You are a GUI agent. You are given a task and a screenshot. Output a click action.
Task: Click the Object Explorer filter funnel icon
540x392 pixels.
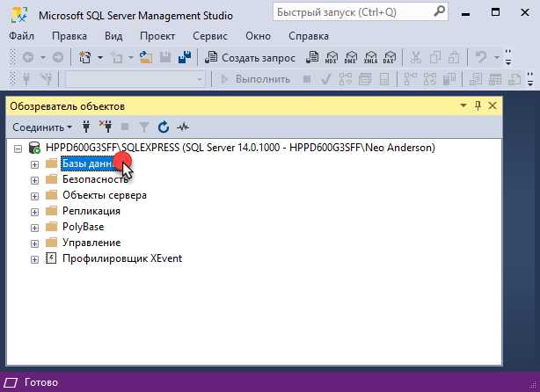[x=144, y=127]
